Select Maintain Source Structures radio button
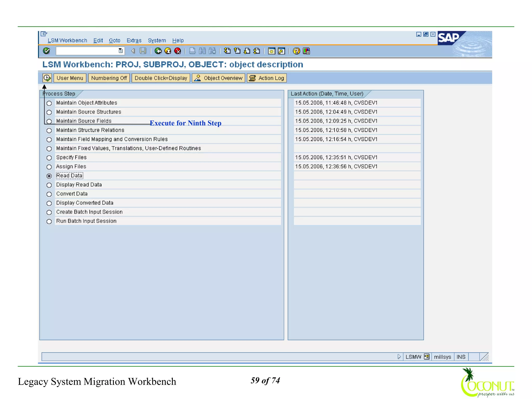 point(49,112)
